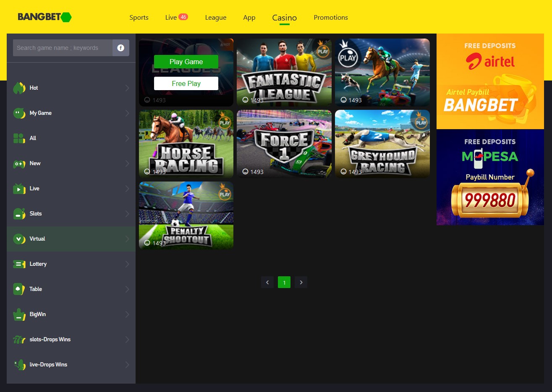Expand the All category chevron
Screen dimensions: 552x392
point(127,138)
